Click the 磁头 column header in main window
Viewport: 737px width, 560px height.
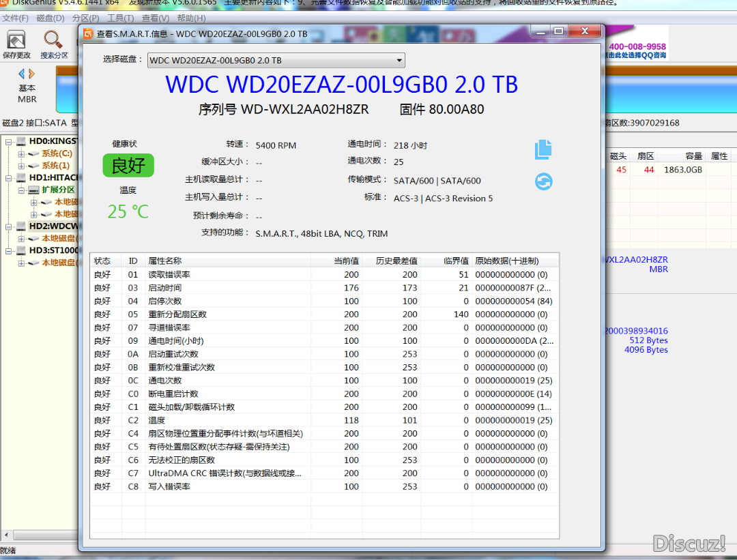(618, 156)
